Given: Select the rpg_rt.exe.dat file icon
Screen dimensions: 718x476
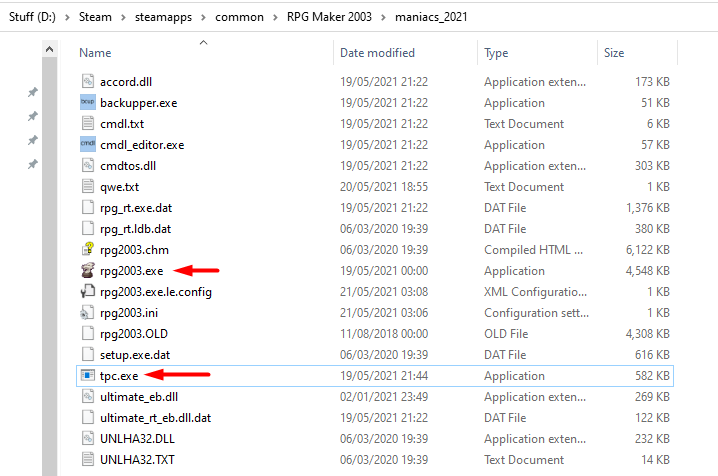Looking at the screenshot, I should pyautogui.click(x=87, y=208).
